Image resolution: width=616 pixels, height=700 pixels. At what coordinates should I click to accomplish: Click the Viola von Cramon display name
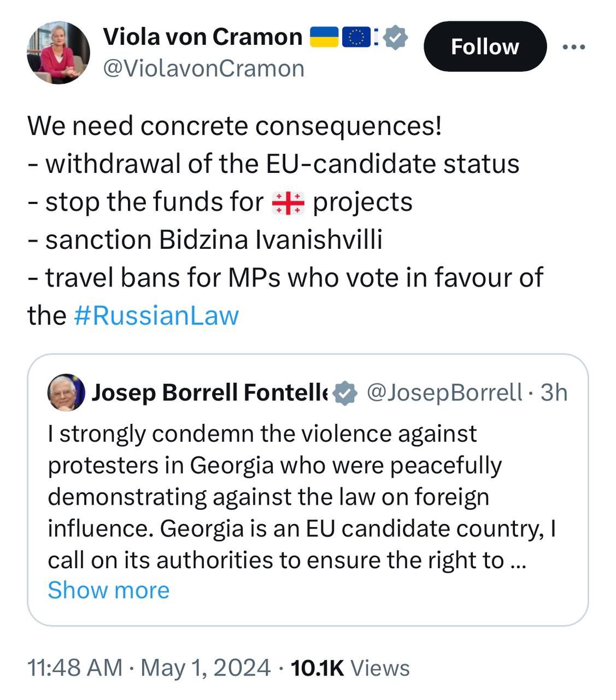(x=202, y=37)
